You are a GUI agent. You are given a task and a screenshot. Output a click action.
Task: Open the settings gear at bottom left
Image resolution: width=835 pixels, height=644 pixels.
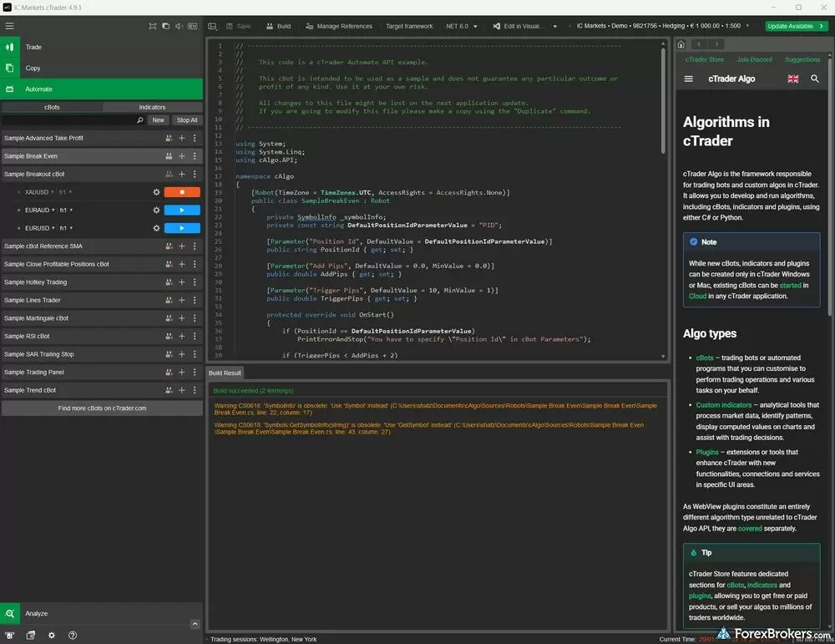pos(51,635)
